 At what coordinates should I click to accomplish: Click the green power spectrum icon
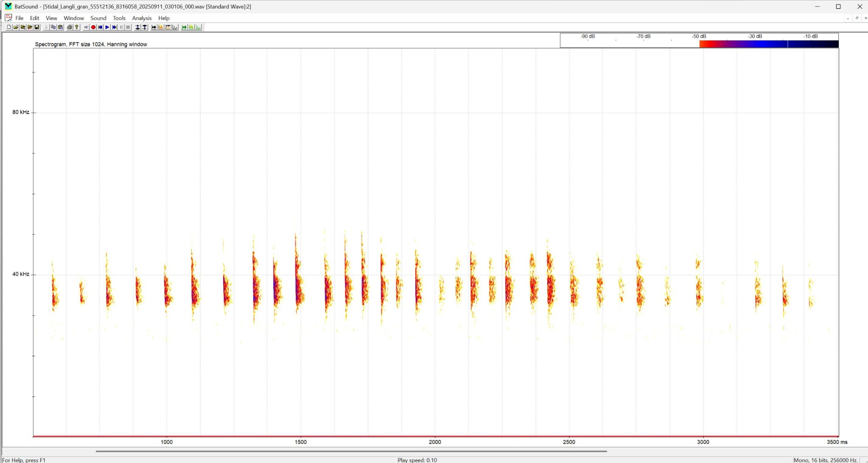click(198, 27)
